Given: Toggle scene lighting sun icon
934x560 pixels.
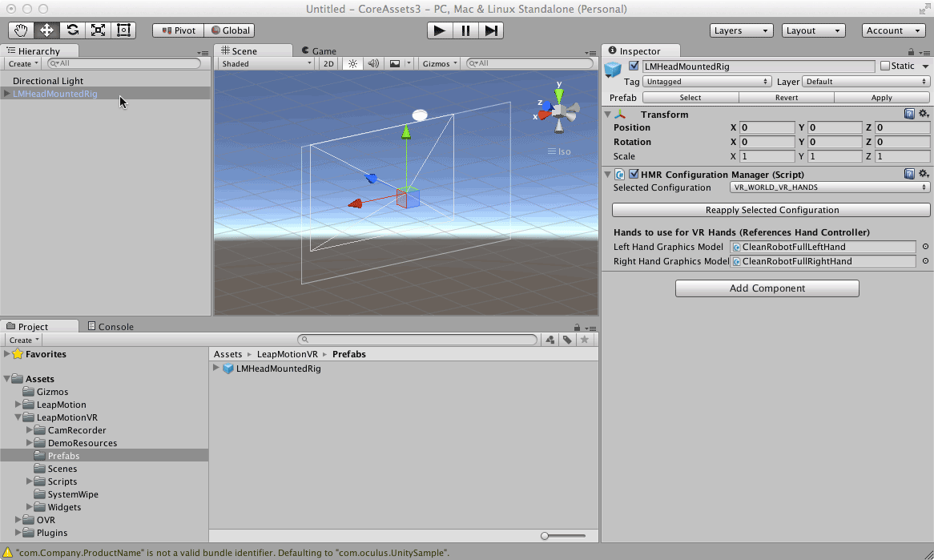Looking at the screenshot, I should 352,64.
